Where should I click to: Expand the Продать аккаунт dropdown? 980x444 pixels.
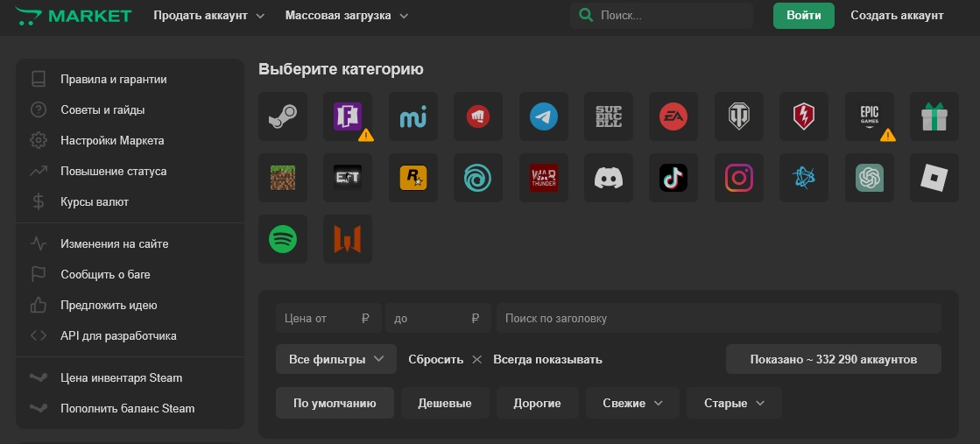click(208, 16)
